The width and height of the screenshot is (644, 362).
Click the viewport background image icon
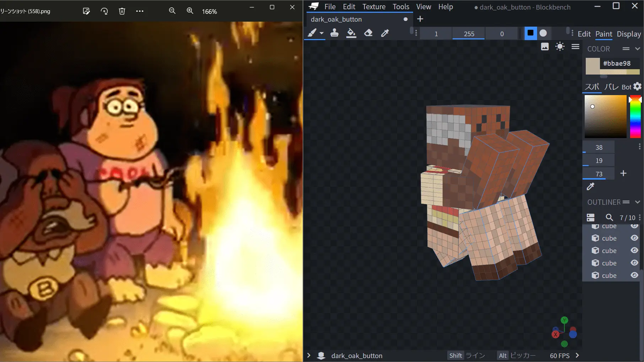(545, 46)
